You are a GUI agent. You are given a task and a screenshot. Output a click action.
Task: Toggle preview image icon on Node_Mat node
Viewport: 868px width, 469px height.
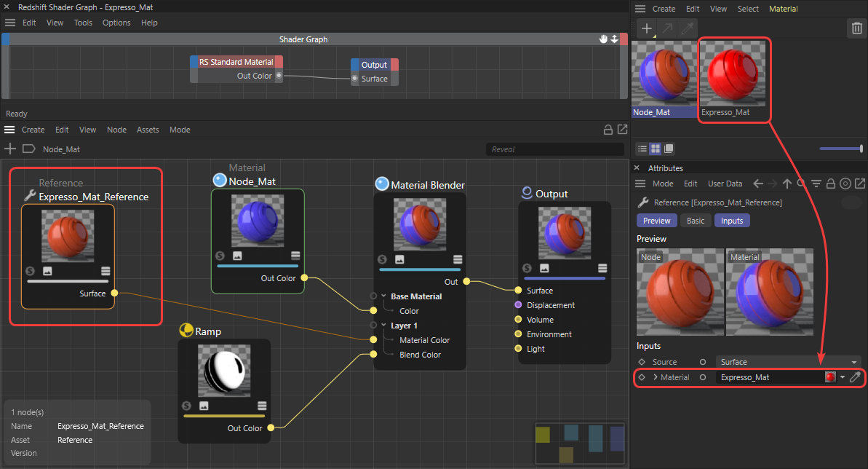(x=237, y=256)
